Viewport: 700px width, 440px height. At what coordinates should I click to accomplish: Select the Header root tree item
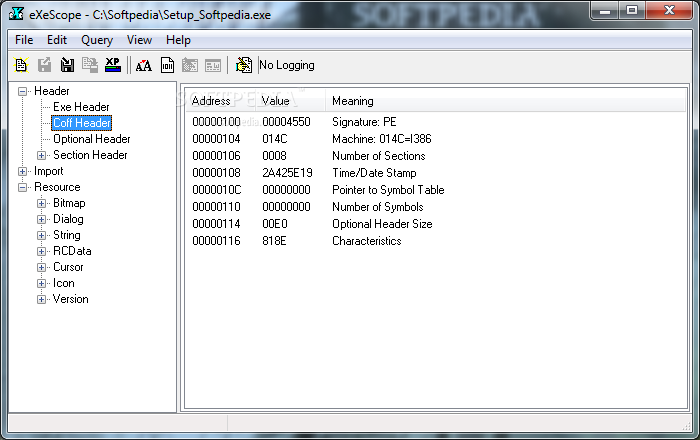click(x=52, y=91)
